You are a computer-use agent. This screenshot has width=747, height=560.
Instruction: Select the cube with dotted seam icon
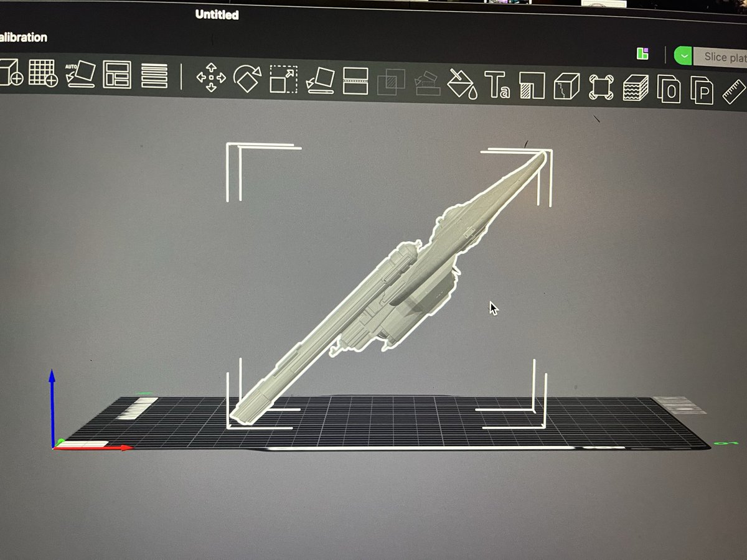[x=566, y=86]
